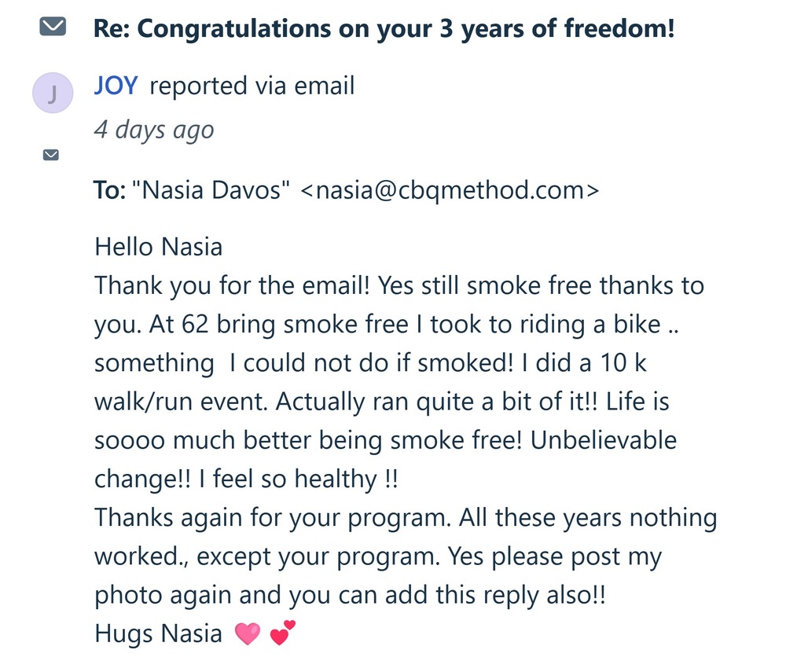This screenshot has height=672, width=786.
Task: Click the 'To:' field label
Action: pyautogui.click(x=110, y=190)
